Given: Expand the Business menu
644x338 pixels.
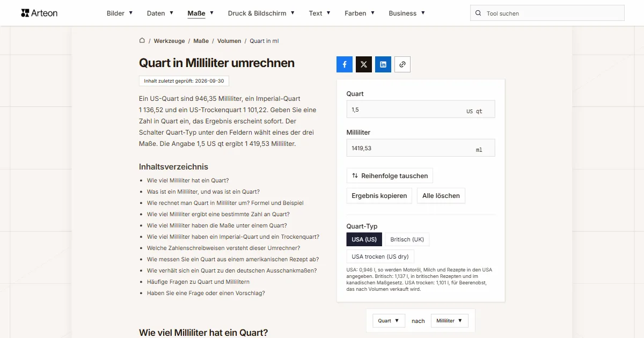Looking at the screenshot, I should coord(407,13).
